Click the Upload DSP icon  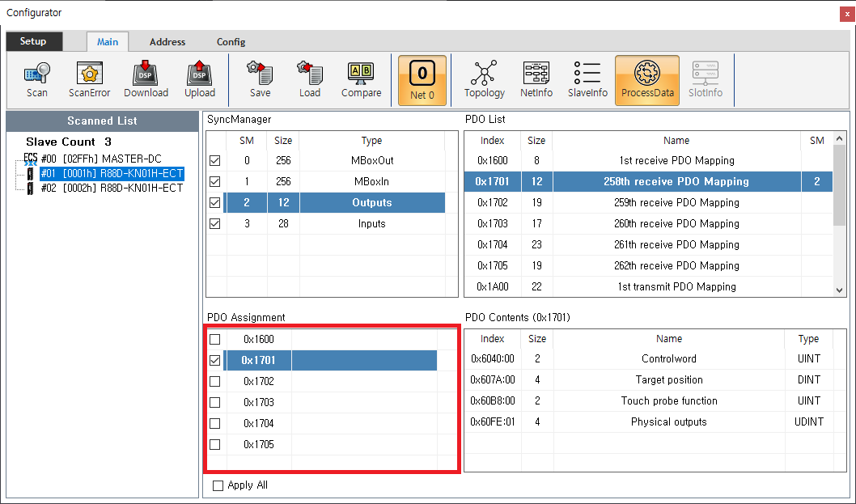tap(200, 79)
